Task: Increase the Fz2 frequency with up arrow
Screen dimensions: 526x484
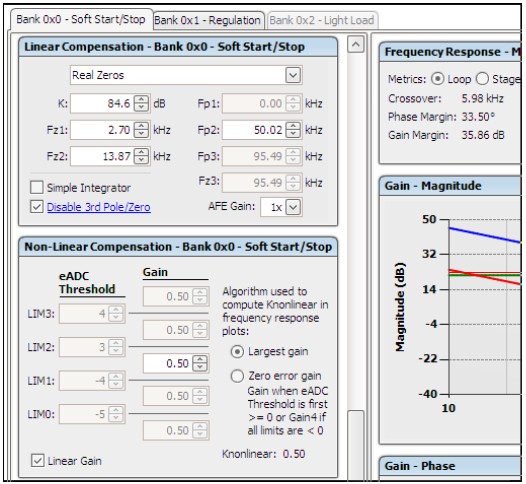Action: tap(142, 153)
